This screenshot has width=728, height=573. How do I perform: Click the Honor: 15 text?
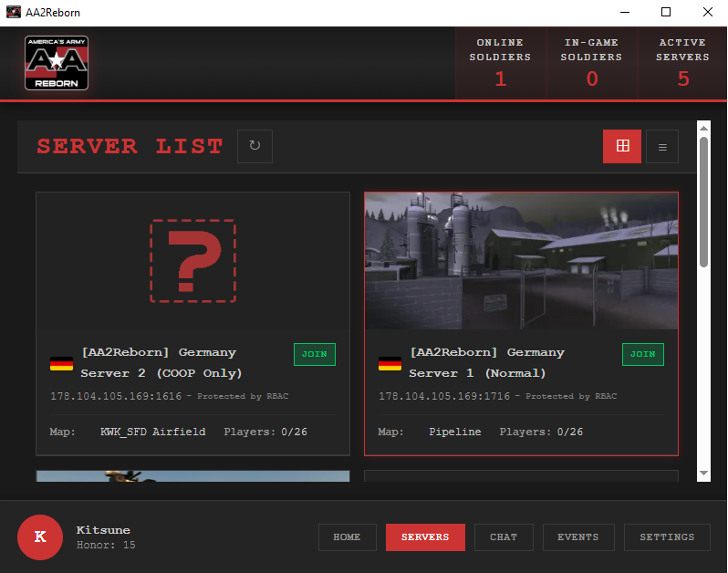[x=106, y=545]
